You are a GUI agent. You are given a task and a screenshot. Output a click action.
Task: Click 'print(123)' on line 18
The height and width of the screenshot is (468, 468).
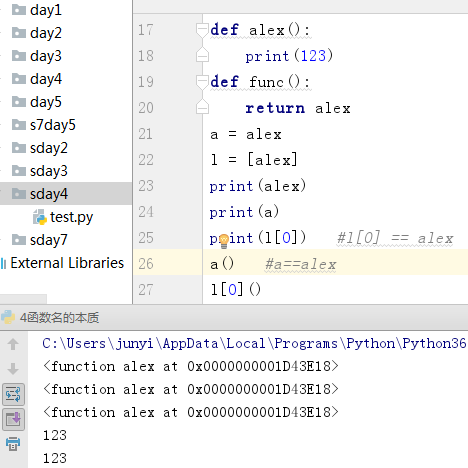(289, 56)
